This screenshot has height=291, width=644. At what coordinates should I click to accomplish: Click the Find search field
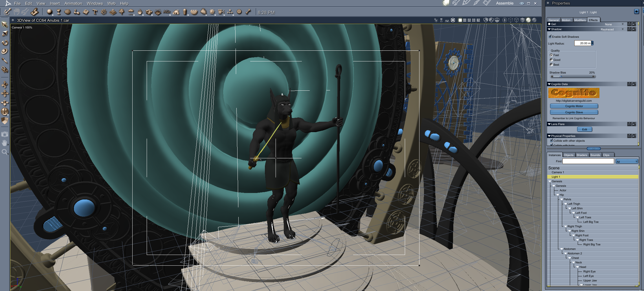(x=588, y=161)
